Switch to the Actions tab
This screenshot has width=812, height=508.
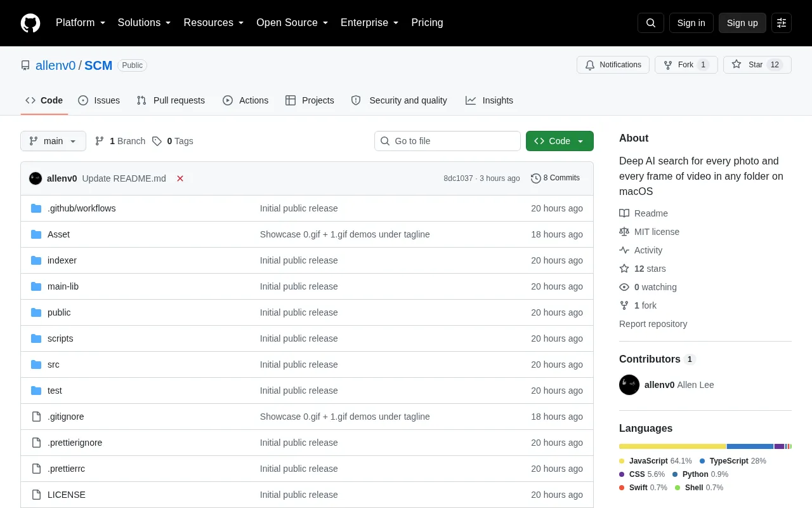tap(246, 100)
